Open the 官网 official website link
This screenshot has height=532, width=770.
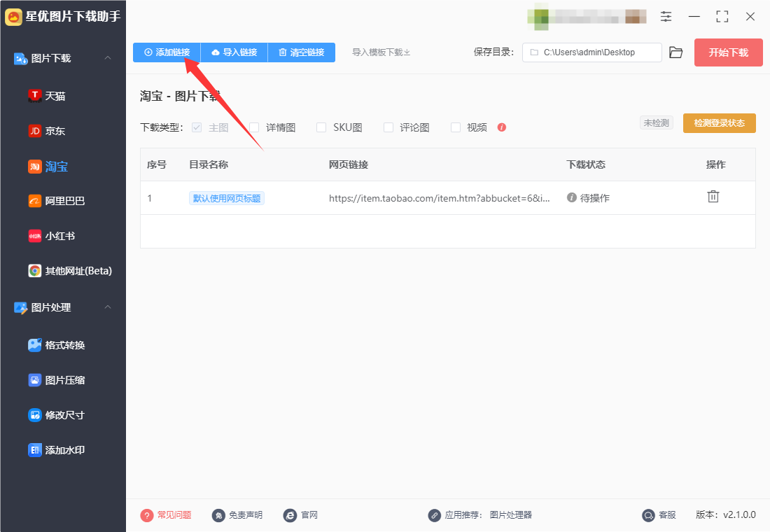pyautogui.click(x=300, y=514)
